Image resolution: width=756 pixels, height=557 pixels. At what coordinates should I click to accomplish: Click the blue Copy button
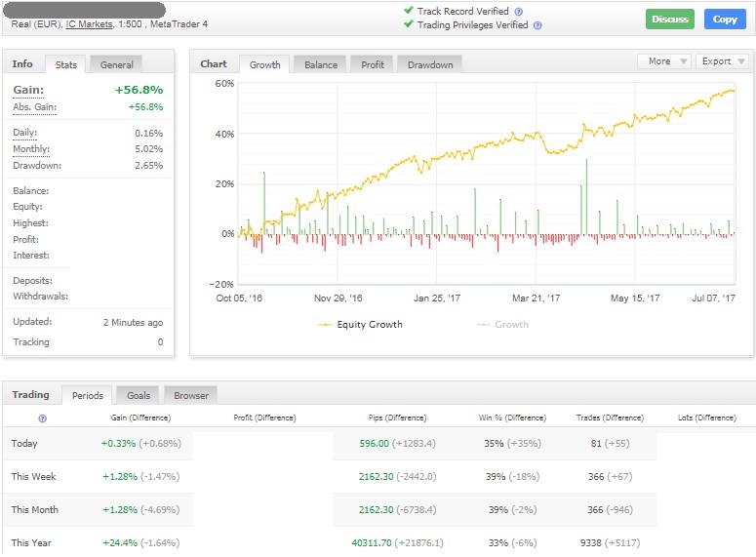click(725, 20)
